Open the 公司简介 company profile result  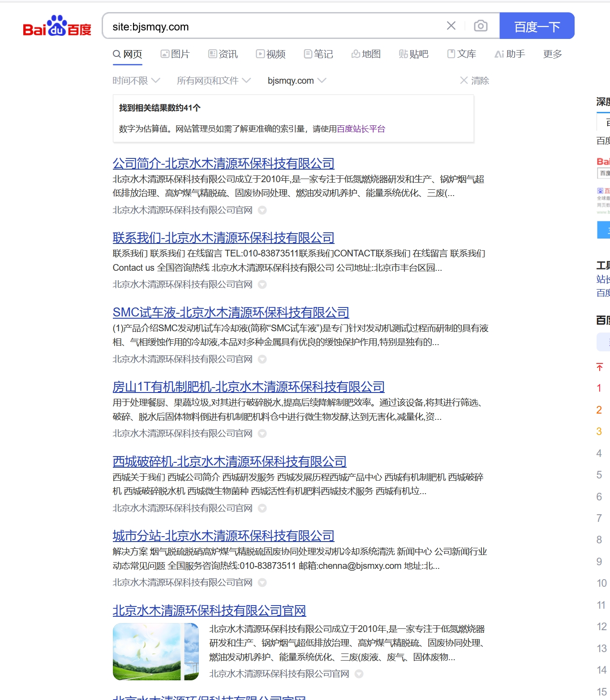pyautogui.click(x=223, y=164)
